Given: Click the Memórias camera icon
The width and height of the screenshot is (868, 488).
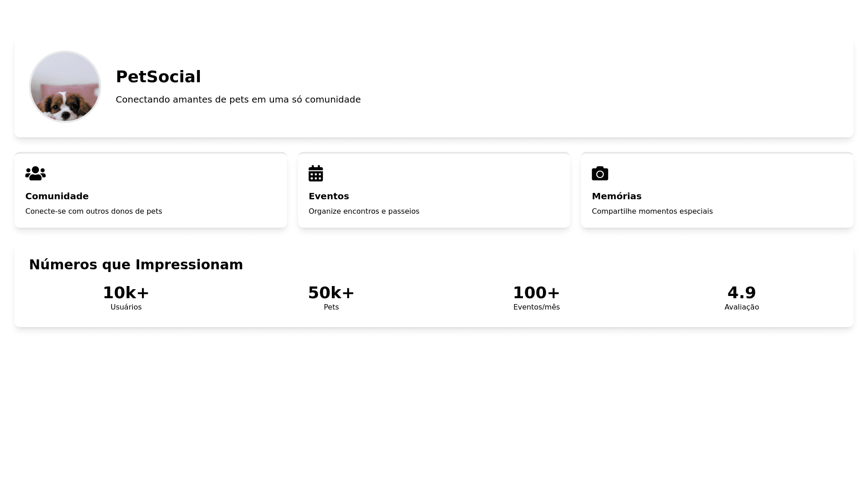Looking at the screenshot, I should tap(600, 174).
